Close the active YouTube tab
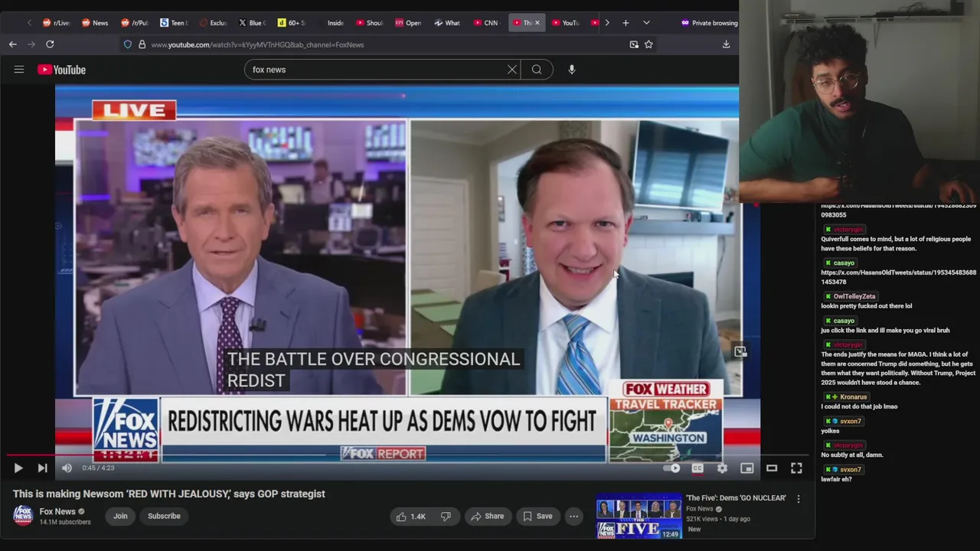This screenshot has height=551, width=980. click(537, 23)
